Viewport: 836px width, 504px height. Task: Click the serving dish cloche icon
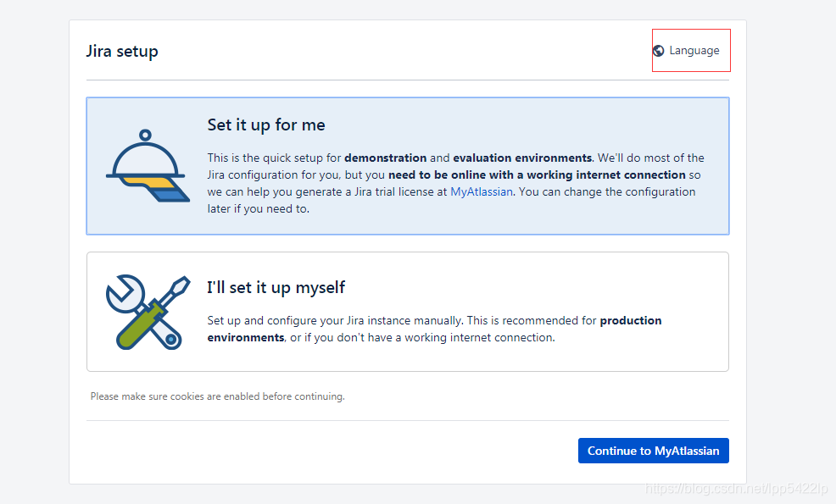148,165
